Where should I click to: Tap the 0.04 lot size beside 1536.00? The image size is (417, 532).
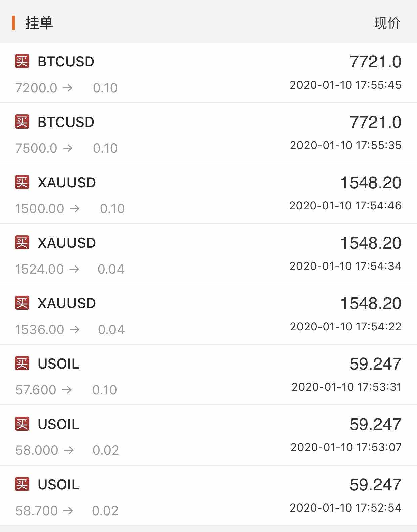point(111,330)
